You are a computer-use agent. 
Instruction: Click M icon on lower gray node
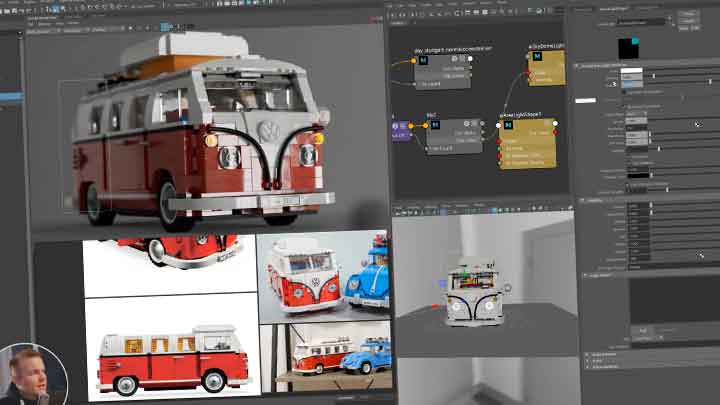(x=435, y=124)
